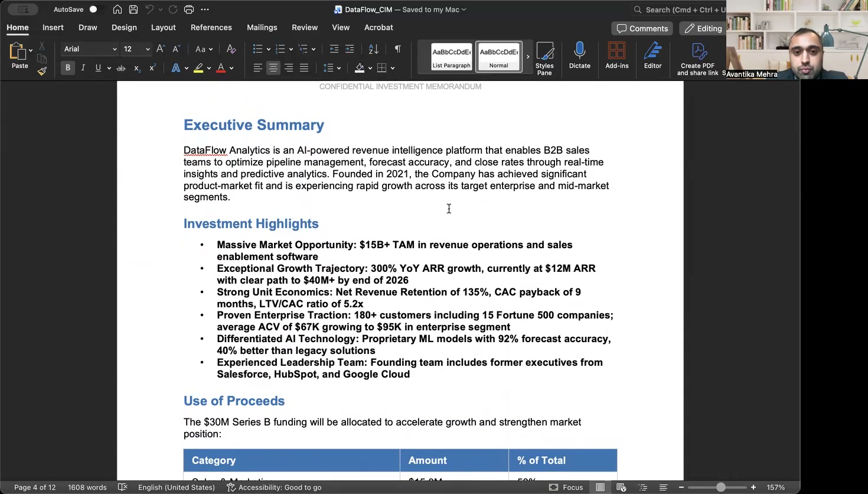The height and width of the screenshot is (494, 868).
Task: Clear all formatting
Action: pos(231,49)
